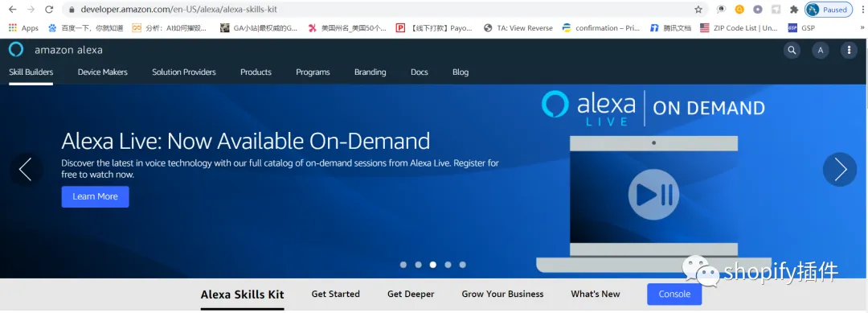Open the Products menu
Viewport: 868px width, 313px height.
[256, 72]
